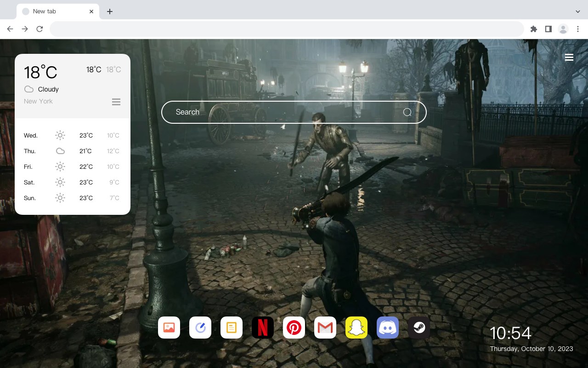Select the Thu. forecast row
Screen dimensions: 588x368
[73, 151]
